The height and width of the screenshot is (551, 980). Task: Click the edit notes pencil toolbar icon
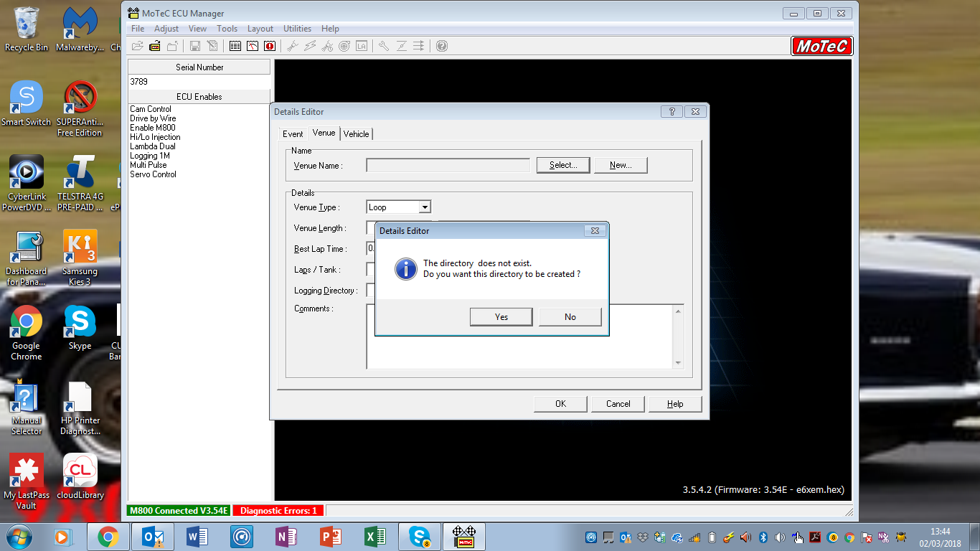pos(212,46)
